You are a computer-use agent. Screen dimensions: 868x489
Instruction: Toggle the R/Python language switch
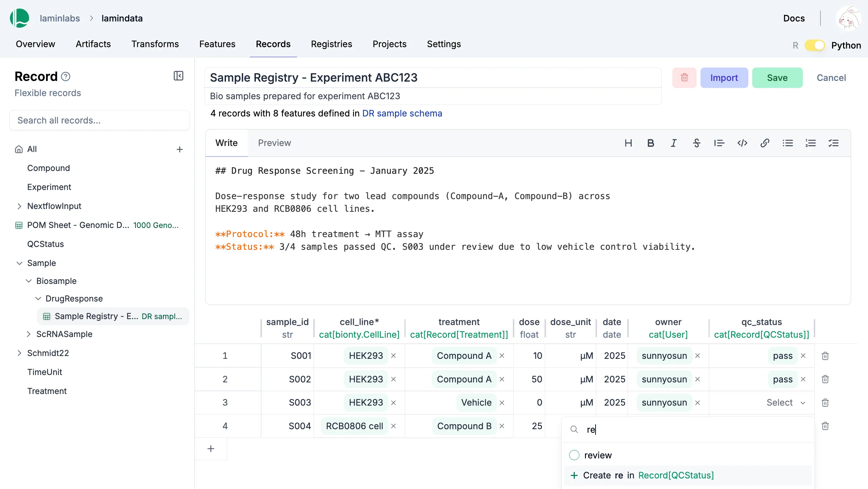(815, 45)
